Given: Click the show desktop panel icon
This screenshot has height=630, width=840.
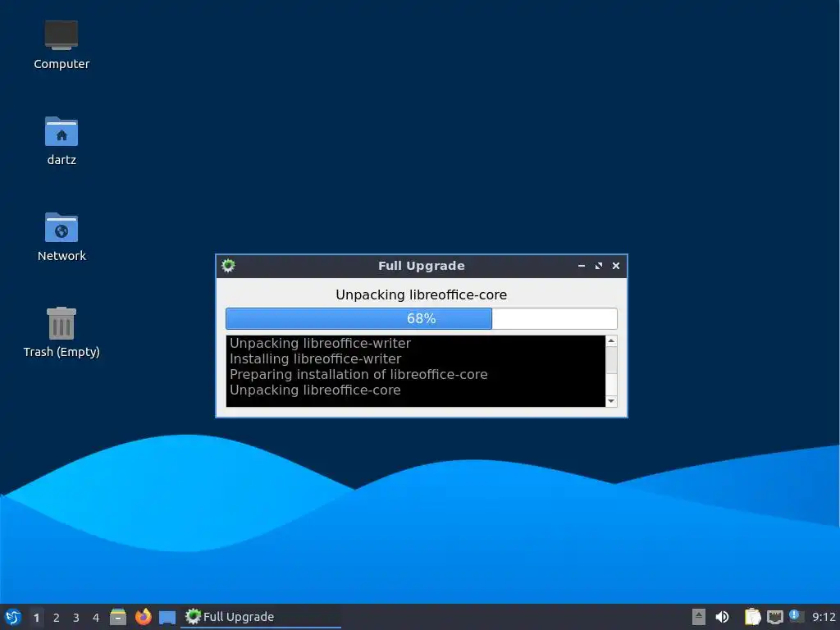Looking at the screenshot, I should [x=167, y=617].
